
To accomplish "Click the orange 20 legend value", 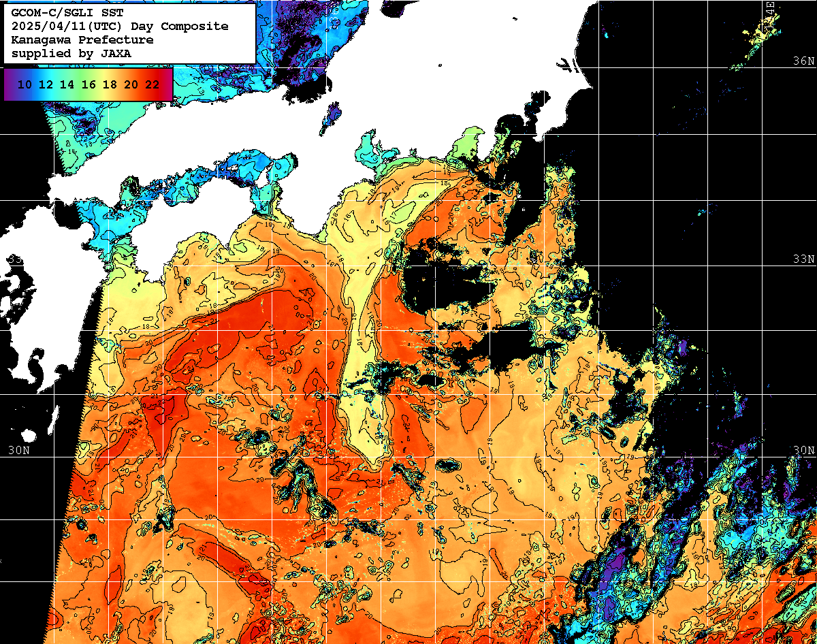I will 131,84.
